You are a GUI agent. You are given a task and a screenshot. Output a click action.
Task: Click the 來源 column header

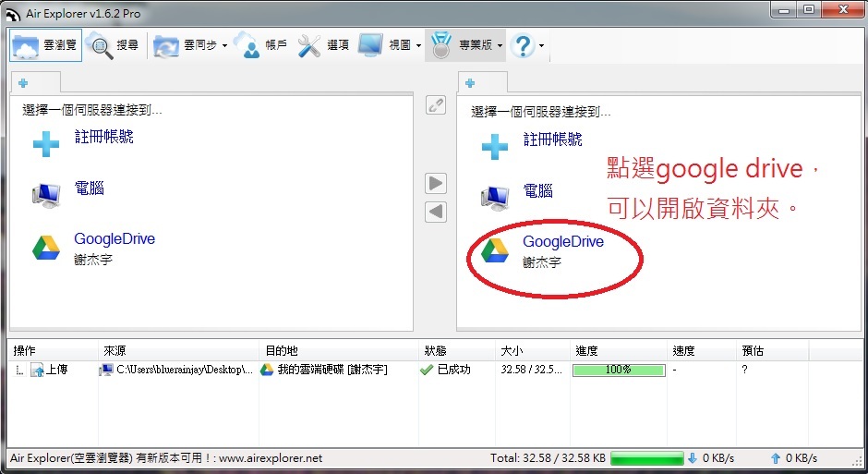click(178, 350)
